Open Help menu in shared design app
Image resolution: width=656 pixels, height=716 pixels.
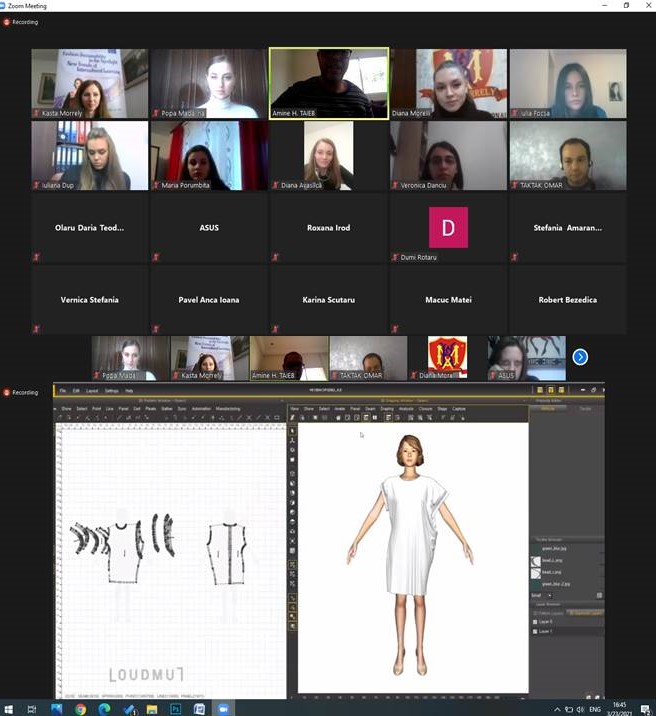click(129, 391)
